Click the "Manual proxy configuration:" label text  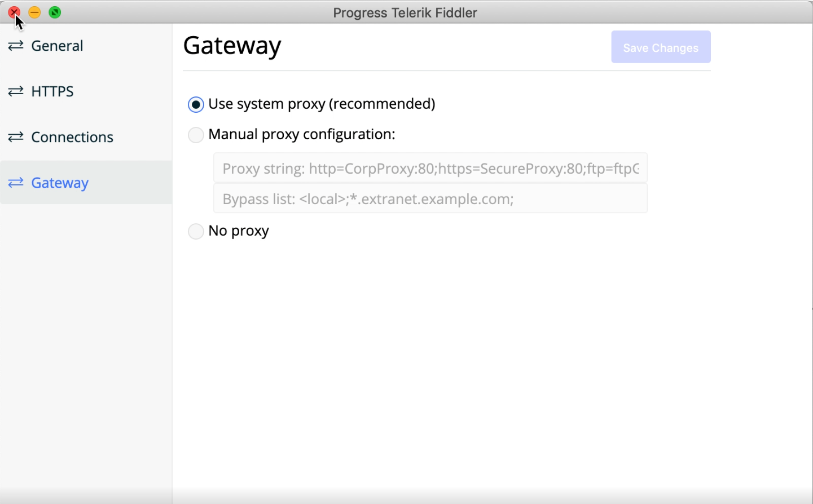302,134
